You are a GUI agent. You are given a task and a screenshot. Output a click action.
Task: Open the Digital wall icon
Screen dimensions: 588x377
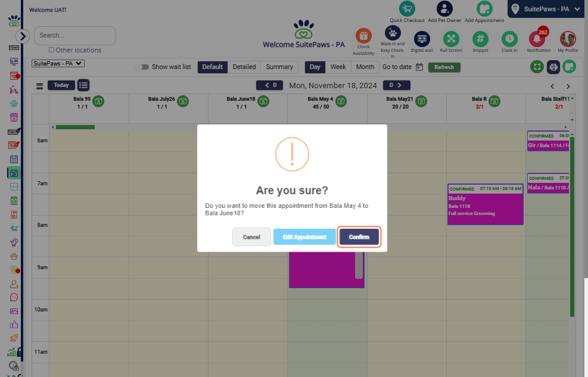pos(422,39)
